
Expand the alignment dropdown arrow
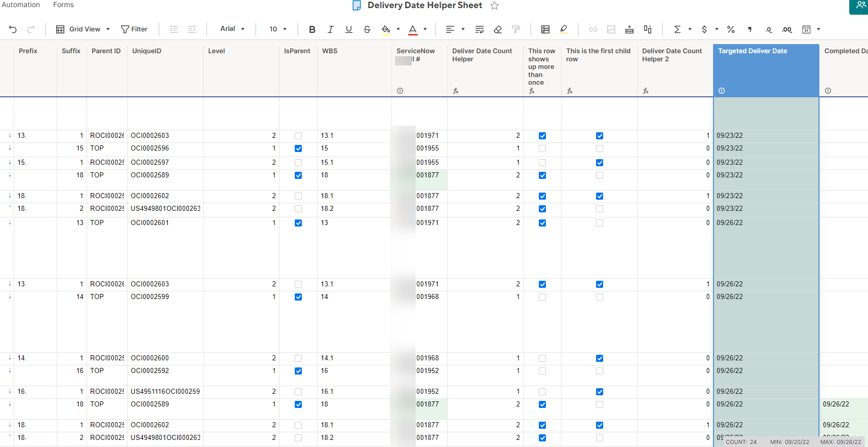pyautogui.click(x=463, y=29)
